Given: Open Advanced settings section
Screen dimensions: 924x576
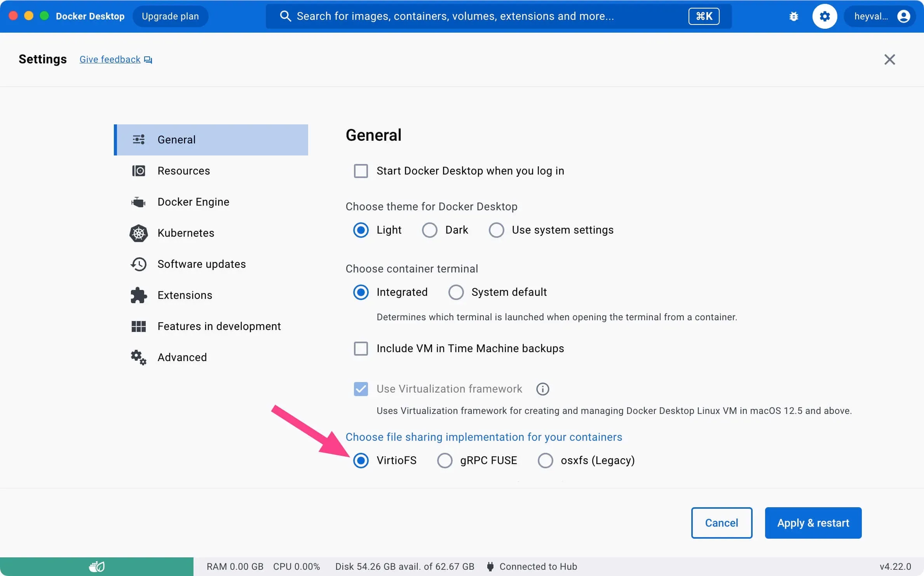Looking at the screenshot, I should [x=211, y=358].
